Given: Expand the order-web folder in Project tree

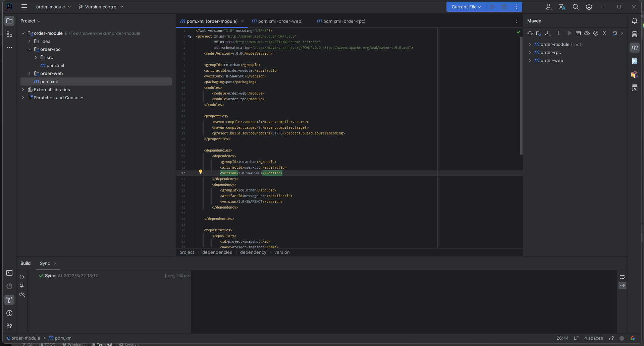Looking at the screenshot, I should (x=30, y=73).
